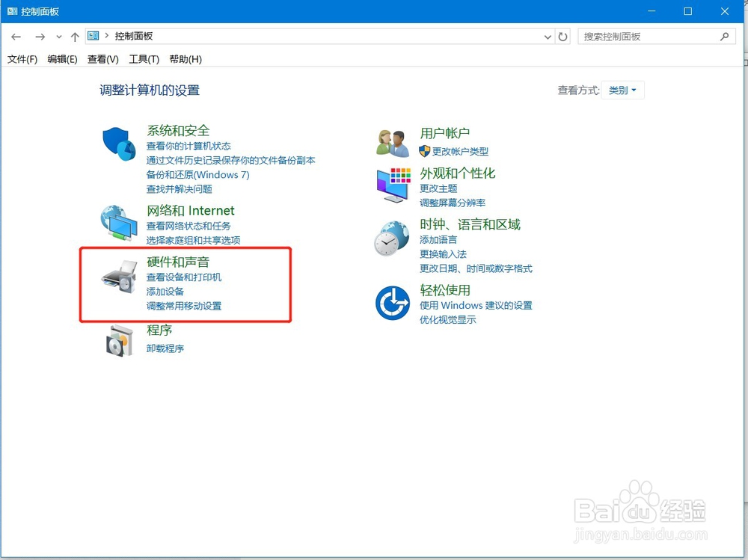Screen dimensions: 748x560
Task: Open the 硬件和声音 heading link
Action: (x=178, y=262)
